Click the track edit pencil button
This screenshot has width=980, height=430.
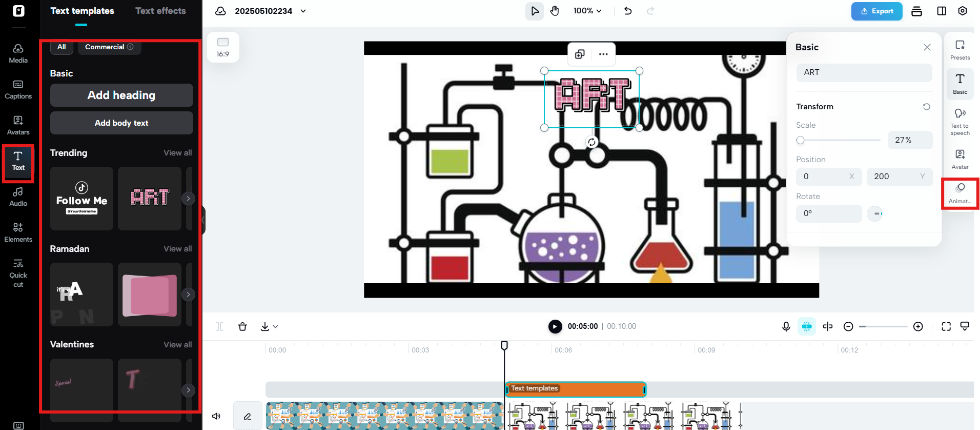[248, 416]
